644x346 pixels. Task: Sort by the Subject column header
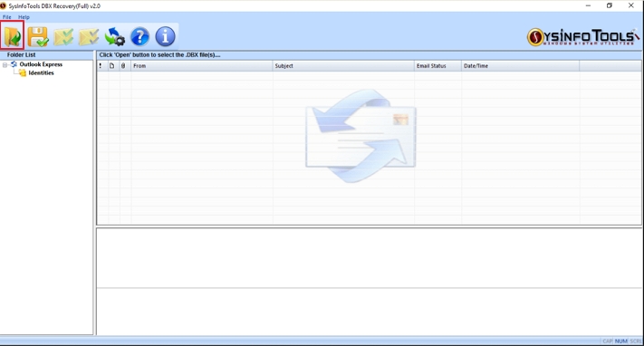(x=343, y=66)
